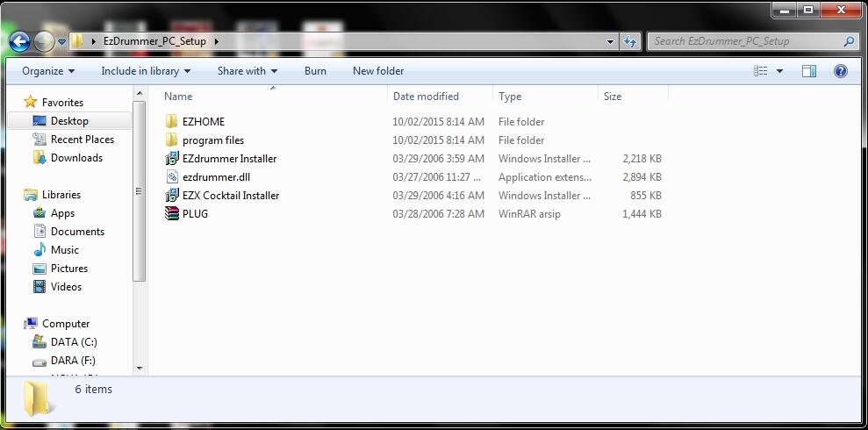Select the PLUG WinRAR archive icon
Image resolution: width=868 pixels, height=430 pixels.
point(172,213)
